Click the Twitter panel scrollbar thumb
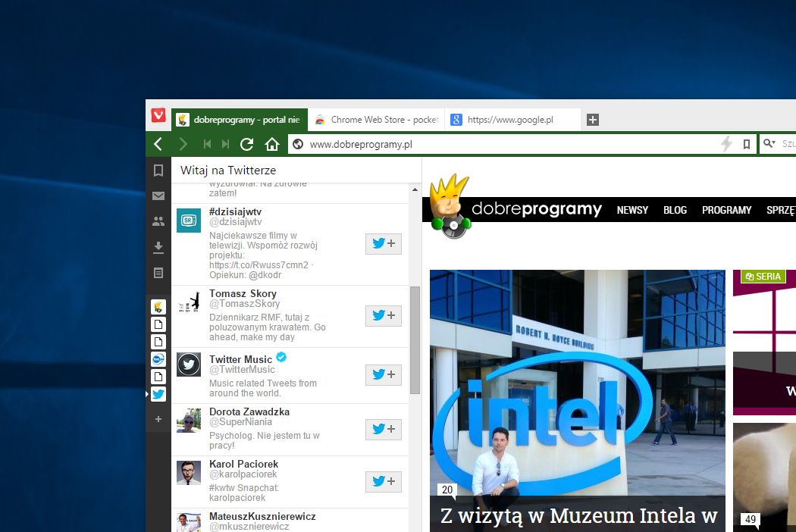Viewport: 796px width, 532px height. point(415,340)
